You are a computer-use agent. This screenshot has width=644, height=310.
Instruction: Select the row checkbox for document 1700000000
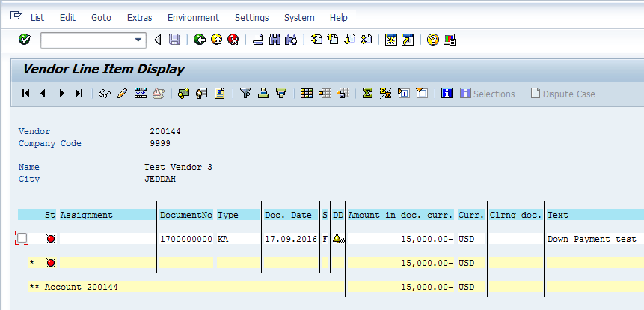[x=22, y=238]
